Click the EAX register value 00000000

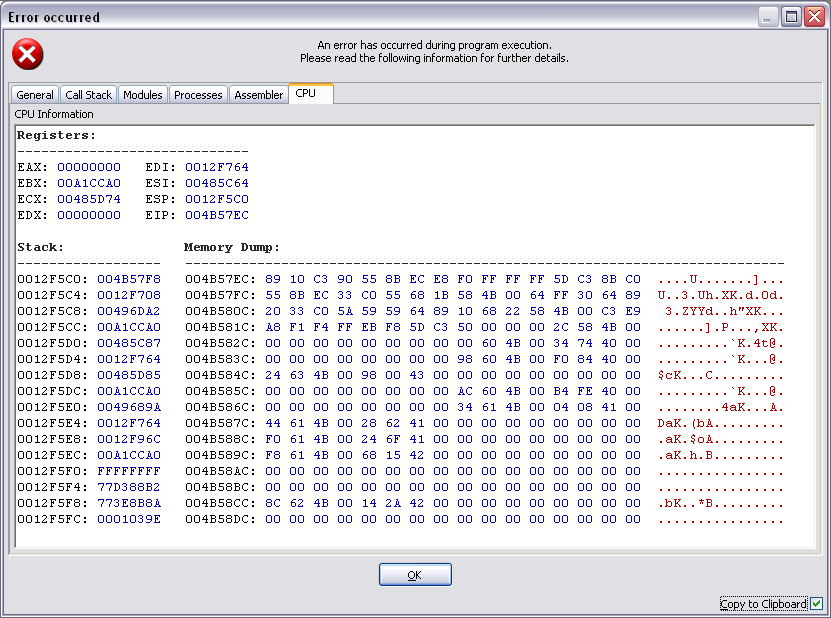tap(89, 167)
